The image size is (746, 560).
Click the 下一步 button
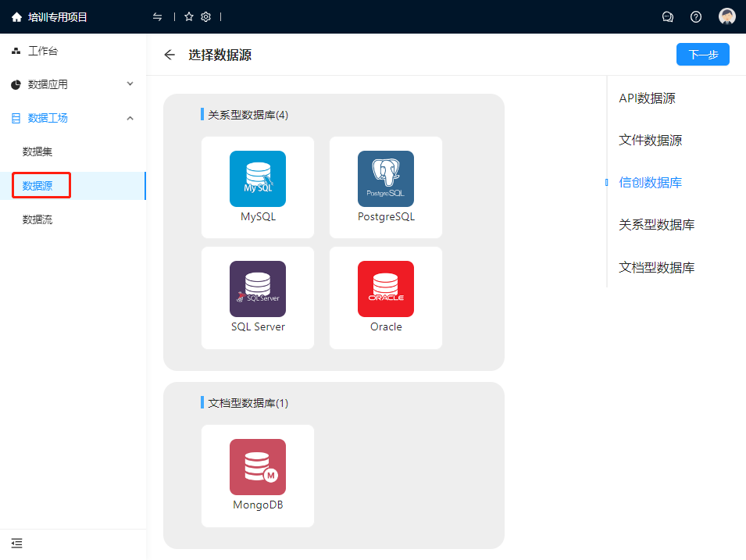[702, 55]
